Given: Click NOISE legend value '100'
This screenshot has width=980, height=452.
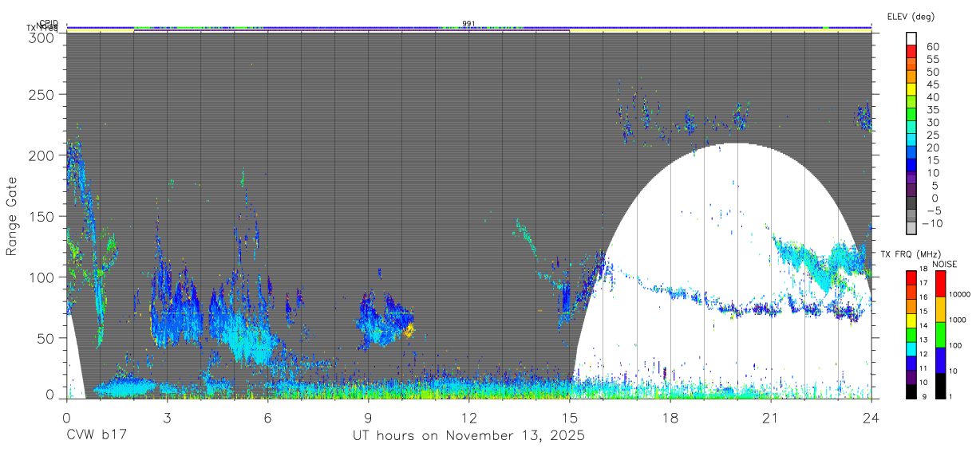Looking at the screenshot, I should click(956, 346).
